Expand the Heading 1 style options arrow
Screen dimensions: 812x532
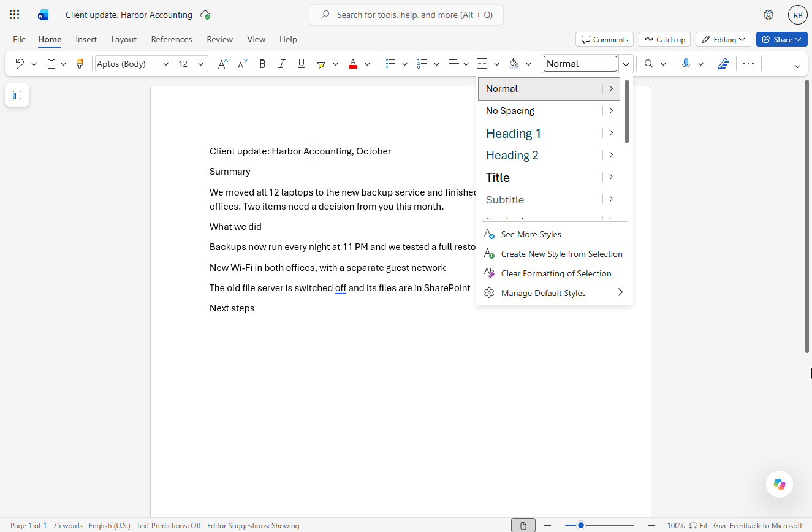(x=611, y=133)
